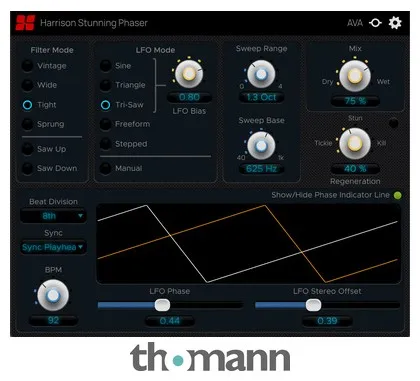Open the Sync Playhead dropdown
The image size is (420, 381).
coord(53,247)
